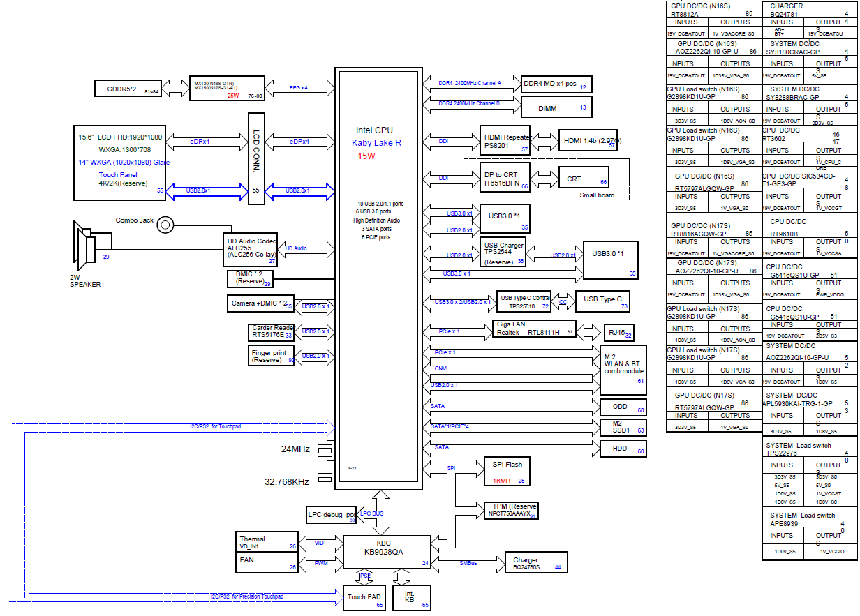Click the VID signal label

pos(320,542)
